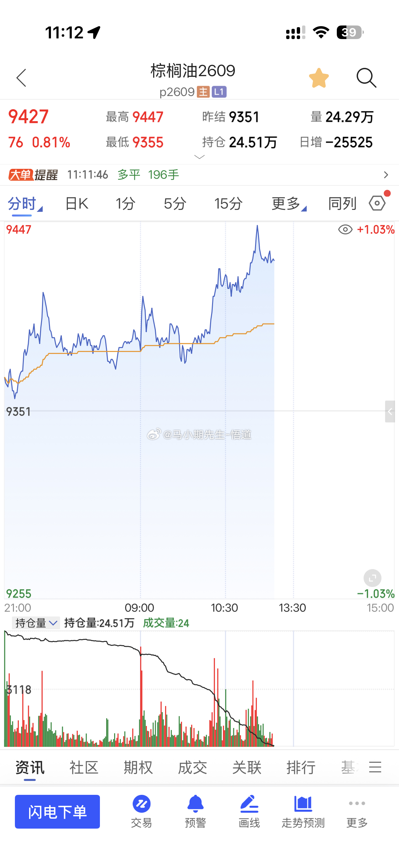Toggle the eye visibility icon
Screen dimensions: 399x868
[x=345, y=230]
